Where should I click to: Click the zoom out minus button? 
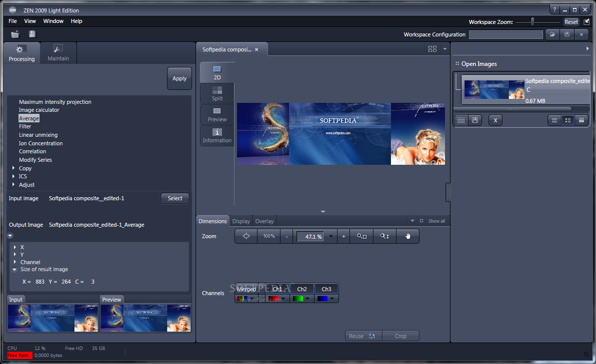(x=286, y=236)
